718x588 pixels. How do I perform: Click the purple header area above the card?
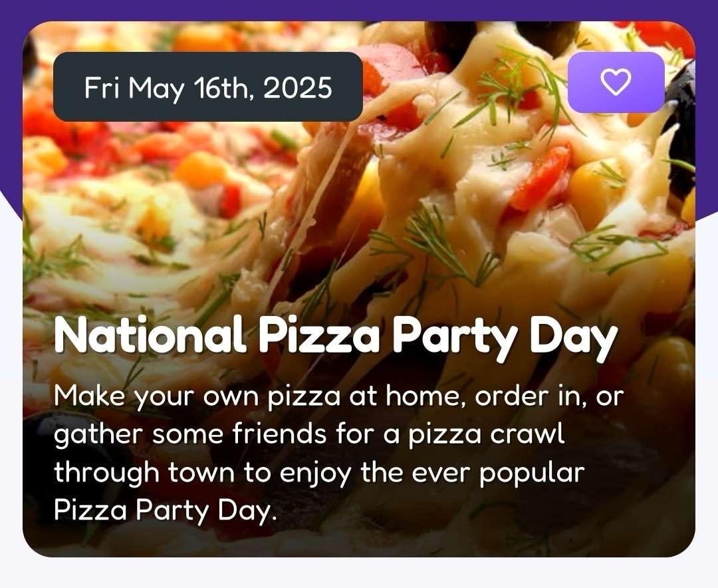click(359, 9)
